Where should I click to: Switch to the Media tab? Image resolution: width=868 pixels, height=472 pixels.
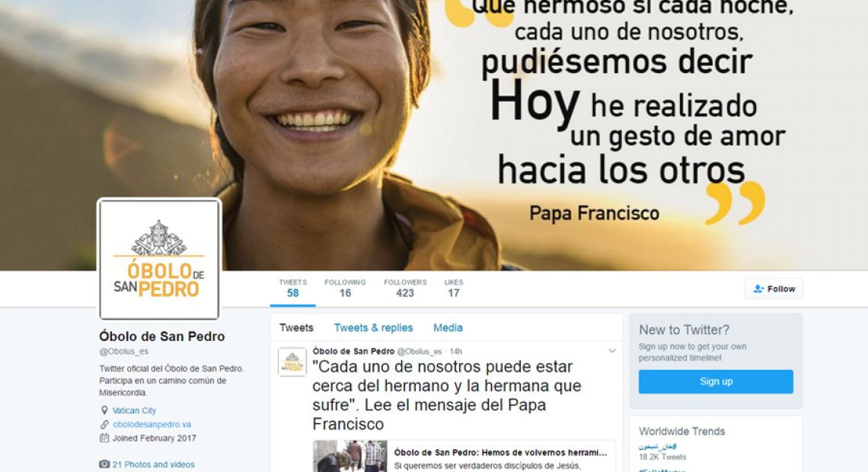click(x=448, y=327)
